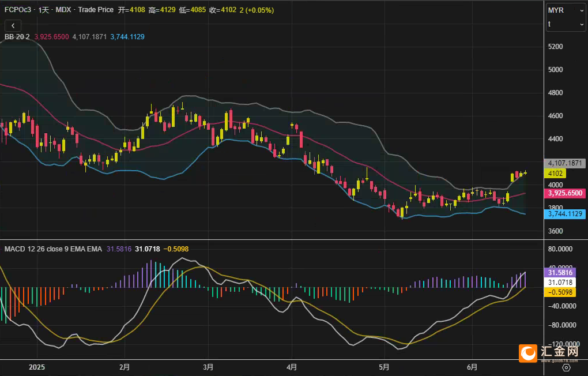Select the BB 20 2 indicator label
This screenshot has width=588, height=376.
pos(17,37)
